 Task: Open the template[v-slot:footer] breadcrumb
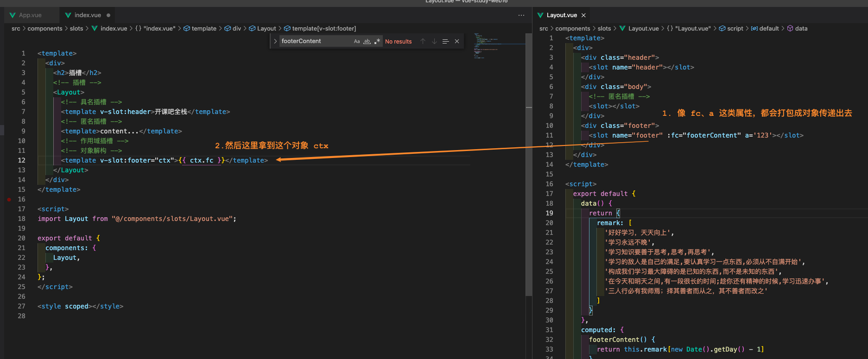(320, 28)
